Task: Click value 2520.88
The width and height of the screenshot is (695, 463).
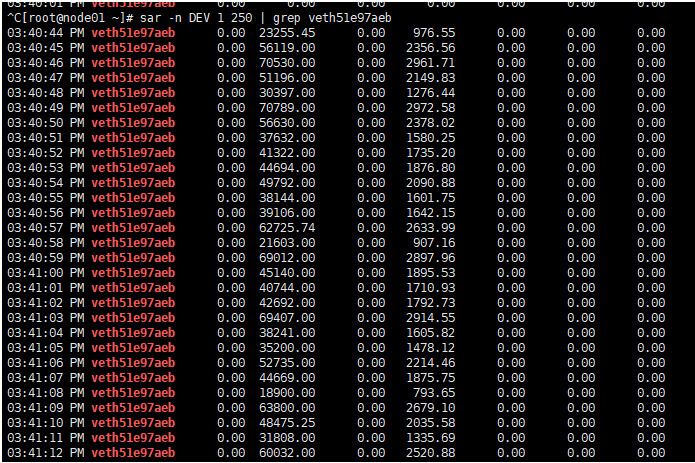Action: tap(431, 453)
